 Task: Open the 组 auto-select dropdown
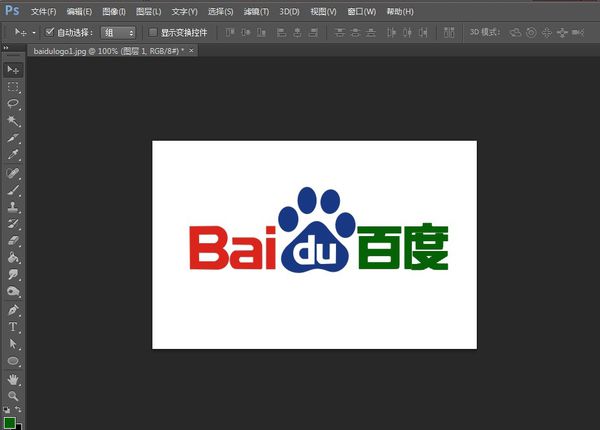click(x=118, y=33)
